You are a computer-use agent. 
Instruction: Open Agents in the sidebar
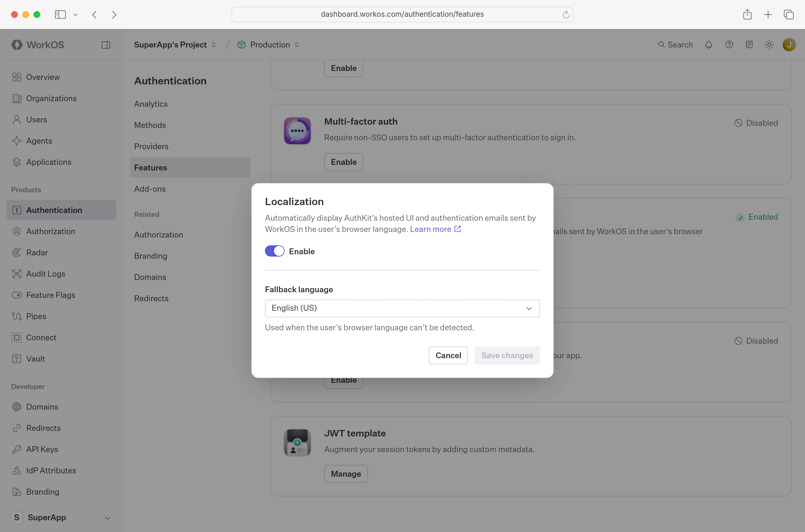pyautogui.click(x=61, y=141)
